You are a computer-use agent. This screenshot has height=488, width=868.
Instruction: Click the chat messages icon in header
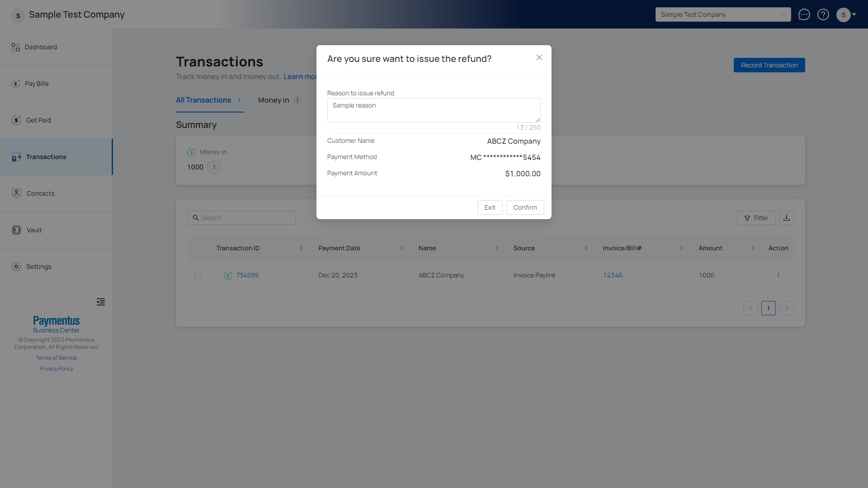pos(804,14)
